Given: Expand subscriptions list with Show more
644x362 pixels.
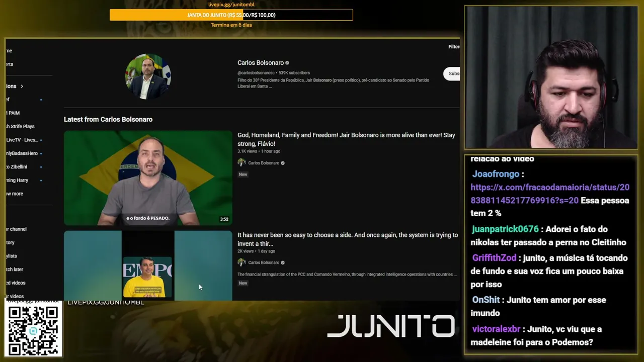Looking at the screenshot, I should click(14, 194).
